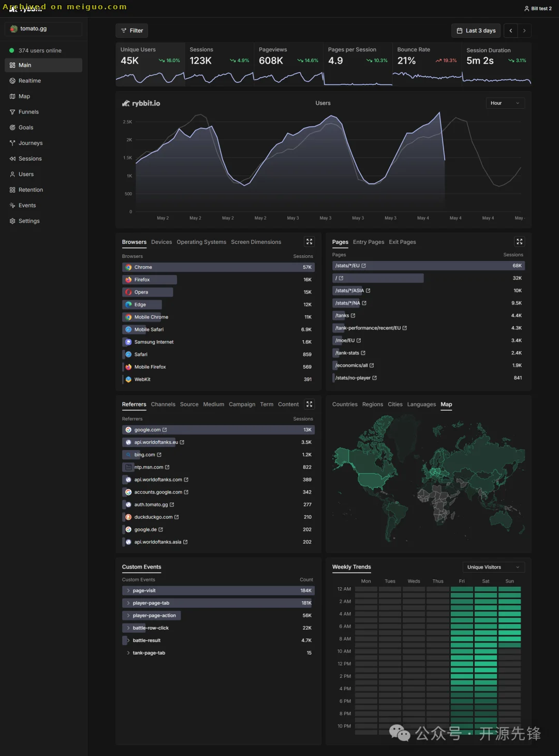Image resolution: width=559 pixels, height=756 pixels.
Task: Open Settings gear in sidebar
Action: coord(12,221)
